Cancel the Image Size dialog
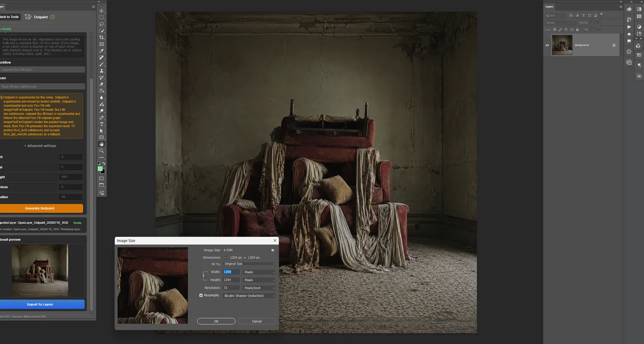The height and width of the screenshot is (344, 644). 257,321
